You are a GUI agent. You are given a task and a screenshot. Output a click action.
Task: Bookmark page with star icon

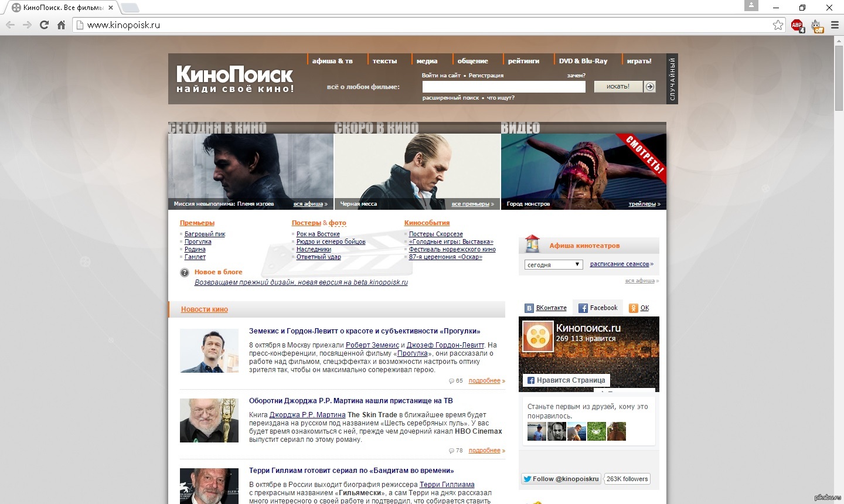[778, 25]
